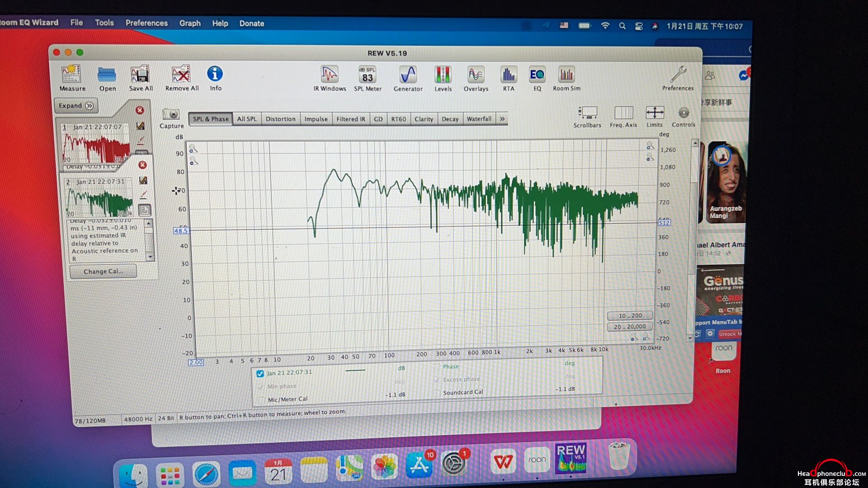This screenshot has height=488, width=868.
Task: Remove measurement 2 with red X
Action: click(142, 165)
